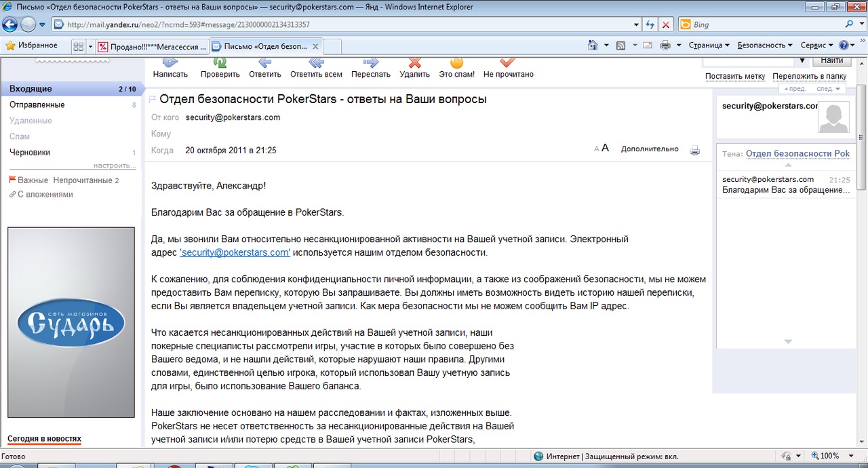Open the Сервис tools menu
This screenshot has height=468, width=868.
tap(817, 45)
